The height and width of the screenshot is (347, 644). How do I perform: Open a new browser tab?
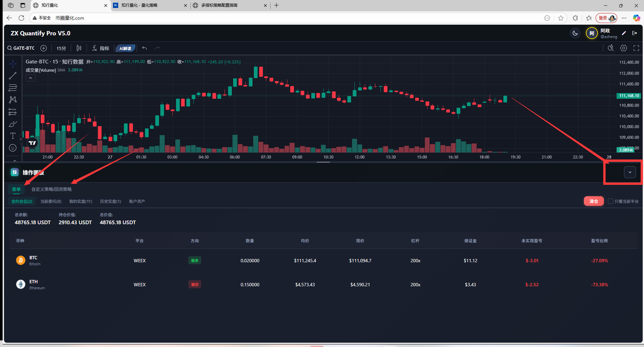276,5
